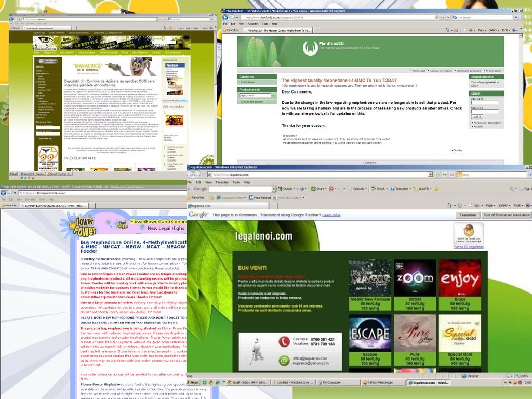Screen dimensions: 532x399
Task: Click the Google toolbar Check spelling button
Action: [x=378, y=189]
